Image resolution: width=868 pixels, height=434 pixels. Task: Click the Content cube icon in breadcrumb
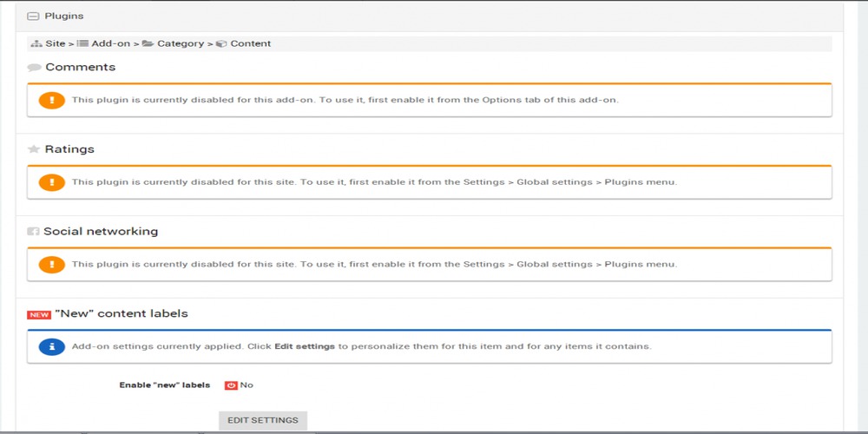(x=221, y=43)
